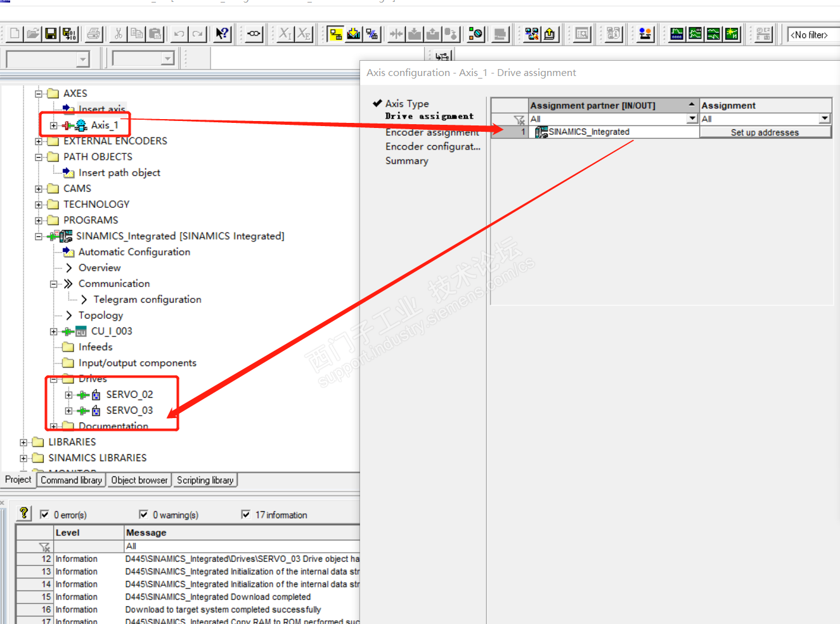Image resolution: width=840 pixels, height=624 pixels.
Task: Expand the TECHNOLOGY folder
Action: click(x=39, y=205)
